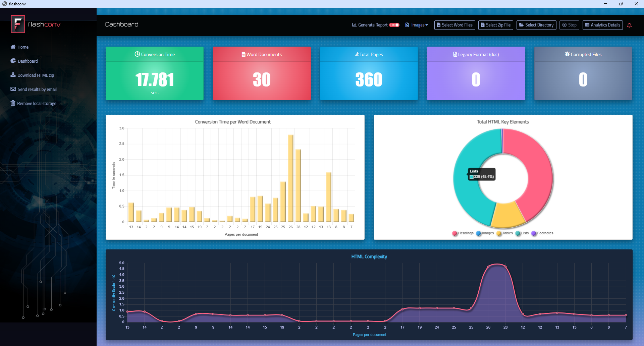The image size is (644, 346).
Task: Click the Download HTML zip icon
Action: 13,75
